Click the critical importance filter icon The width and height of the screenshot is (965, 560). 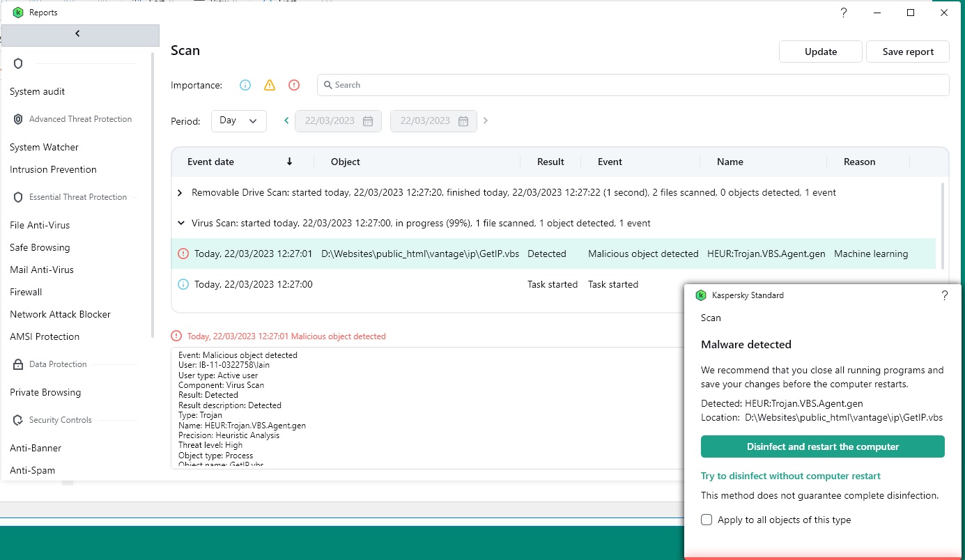tap(294, 85)
